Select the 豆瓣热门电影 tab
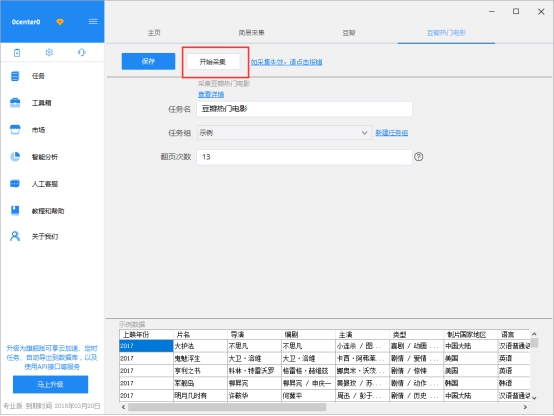 tap(446, 33)
